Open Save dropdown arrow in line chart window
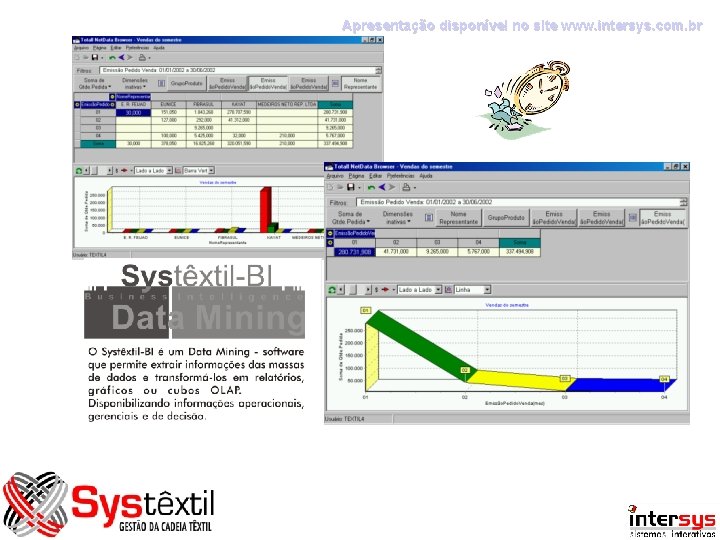The width and height of the screenshot is (720, 540). tap(359, 188)
